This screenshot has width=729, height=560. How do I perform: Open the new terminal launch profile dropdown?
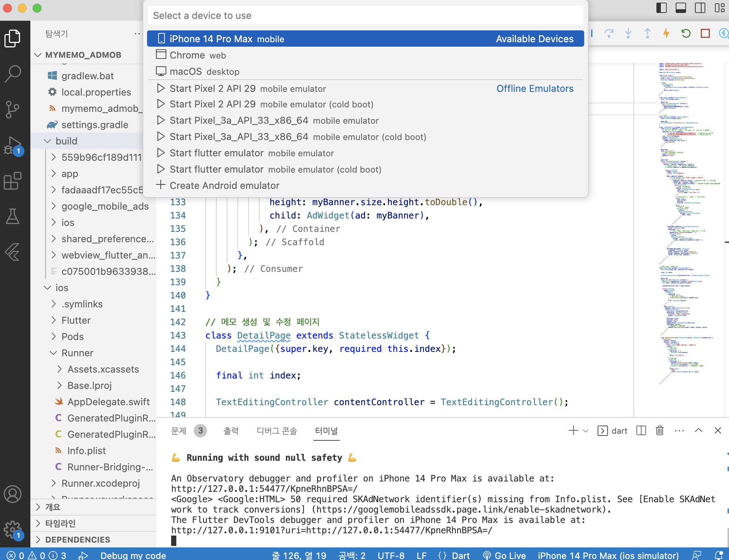pos(586,431)
